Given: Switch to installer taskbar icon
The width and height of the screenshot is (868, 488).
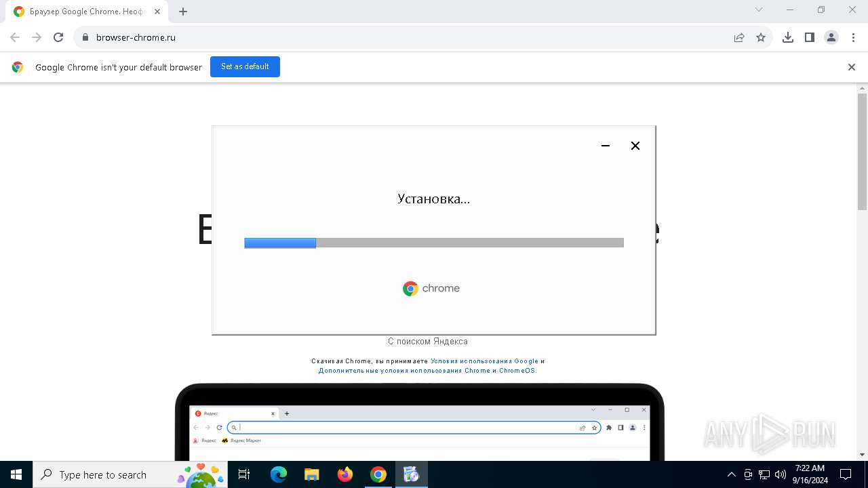Looking at the screenshot, I should 411,474.
